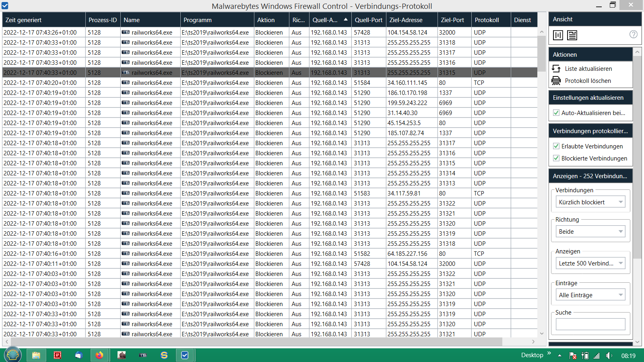Screen dimensions: 644x362
Task: Sort by the Aktion column header
Action: click(x=272, y=20)
